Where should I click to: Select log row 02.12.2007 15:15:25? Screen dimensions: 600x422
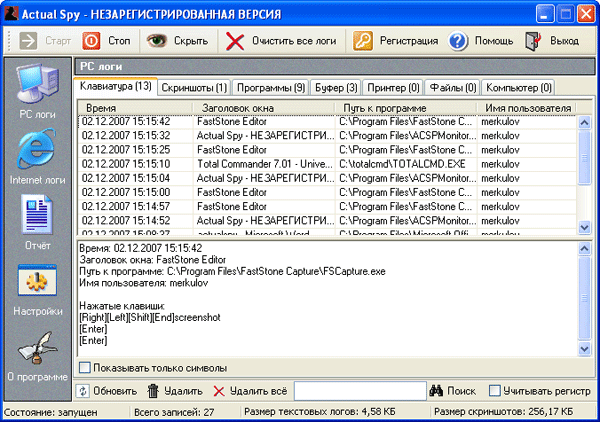(x=327, y=150)
